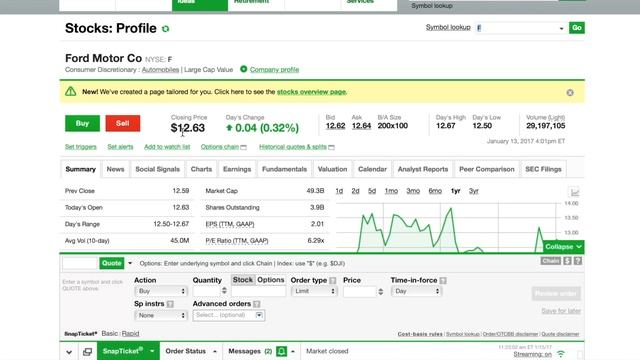
Task: Click the Price input field
Action: [x=360, y=291]
